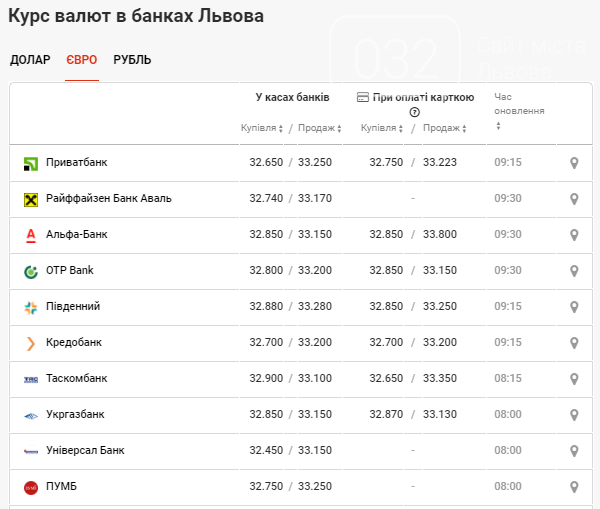Switch to the ДОЛАР tab

coord(30,60)
